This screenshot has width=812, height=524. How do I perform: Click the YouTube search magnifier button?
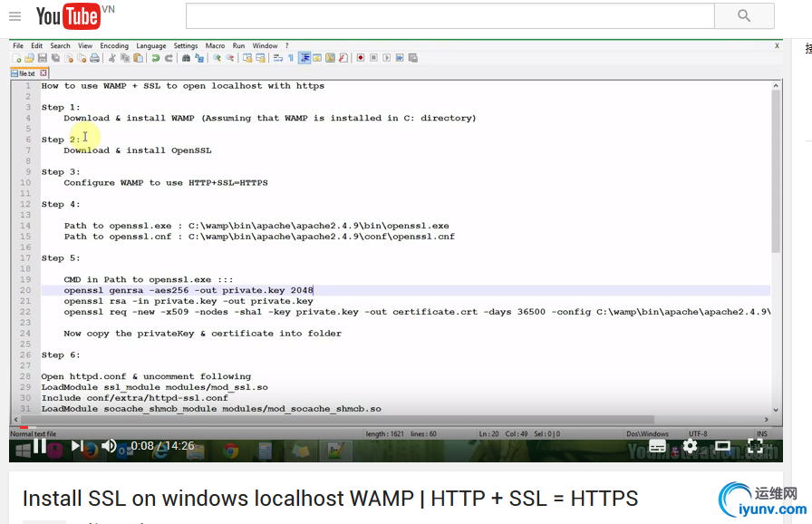pyautogui.click(x=744, y=16)
